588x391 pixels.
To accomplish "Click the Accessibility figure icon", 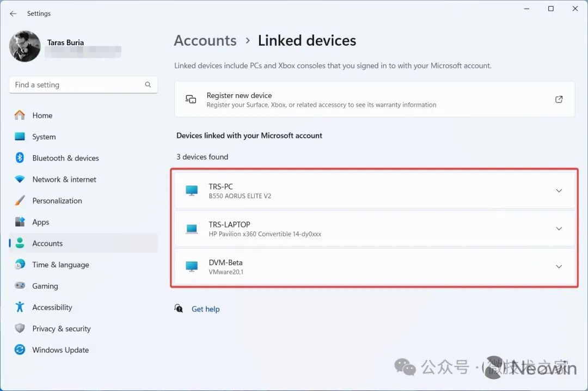I will [20, 307].
